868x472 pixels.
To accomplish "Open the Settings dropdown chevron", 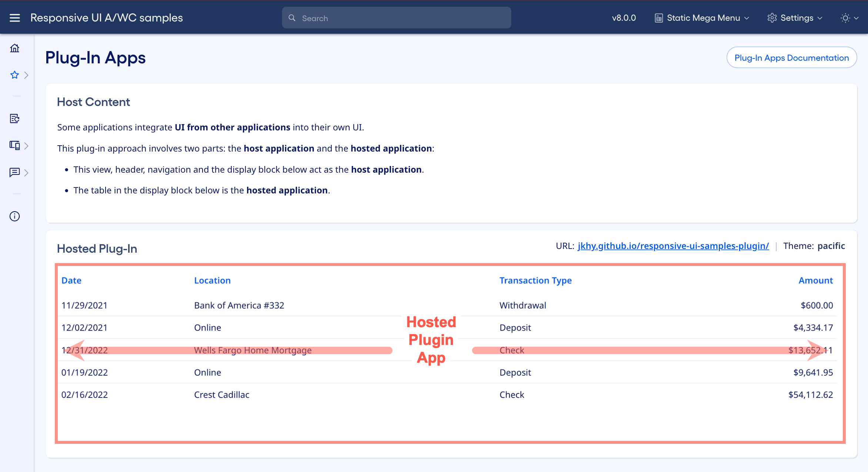I will click(819, 18).
